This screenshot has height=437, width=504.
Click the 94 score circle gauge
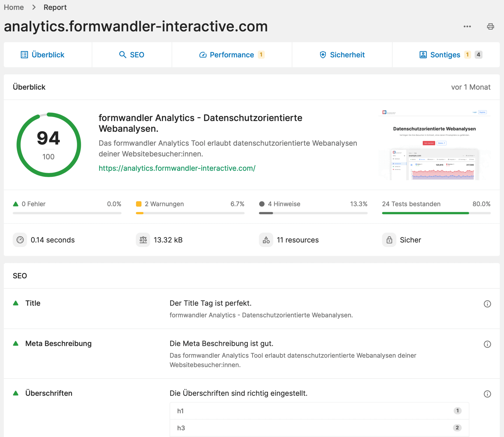click(49, 145)
